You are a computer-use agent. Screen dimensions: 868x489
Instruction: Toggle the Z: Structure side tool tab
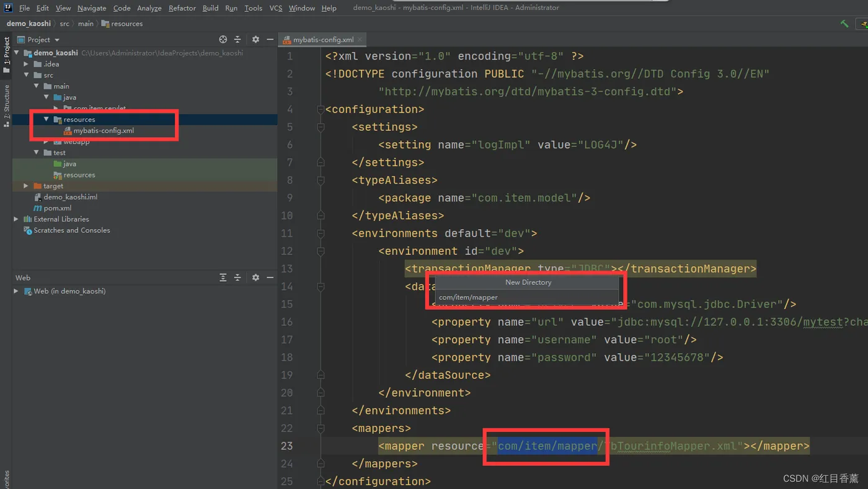coord(6,106)
